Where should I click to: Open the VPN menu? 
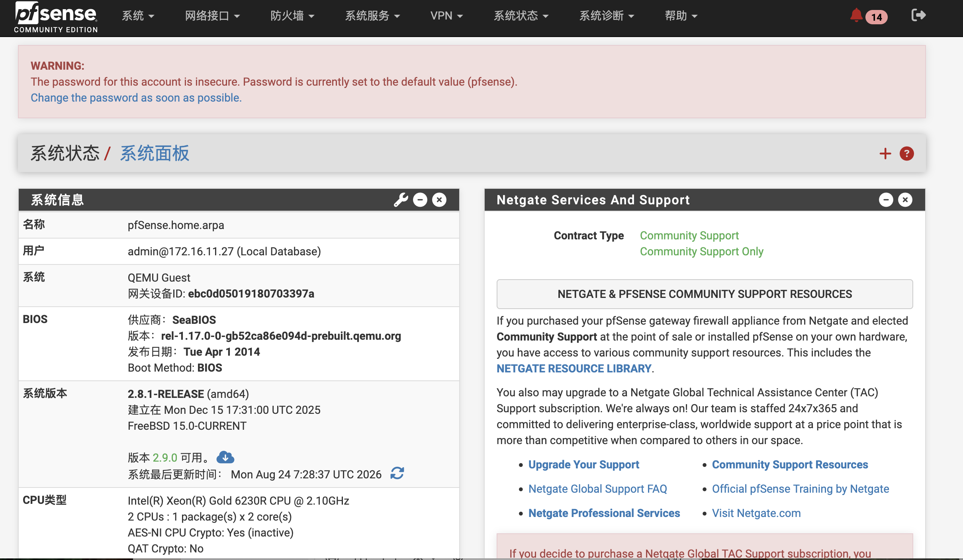click(446, 16)
